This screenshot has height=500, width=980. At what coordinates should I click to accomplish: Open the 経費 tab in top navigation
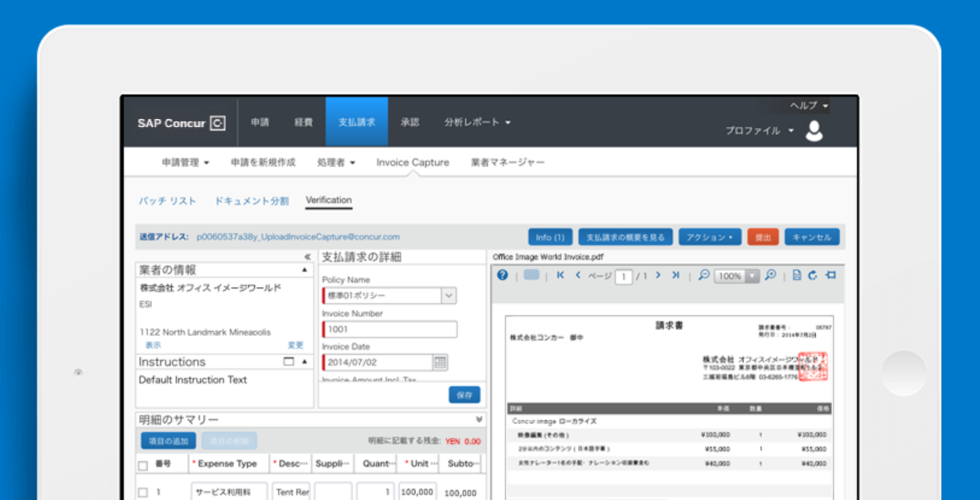(303, 122)
